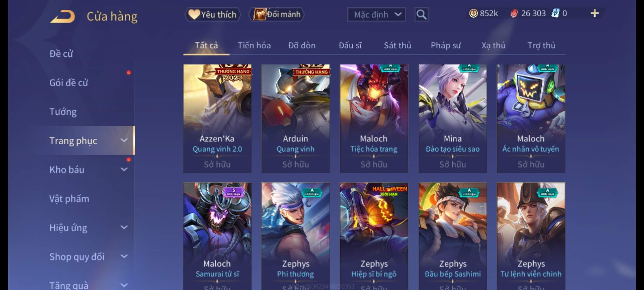Tap the golden back arrow icon
Image resolution: width=644 pixels, height=290 pixels.
point(63,16)
